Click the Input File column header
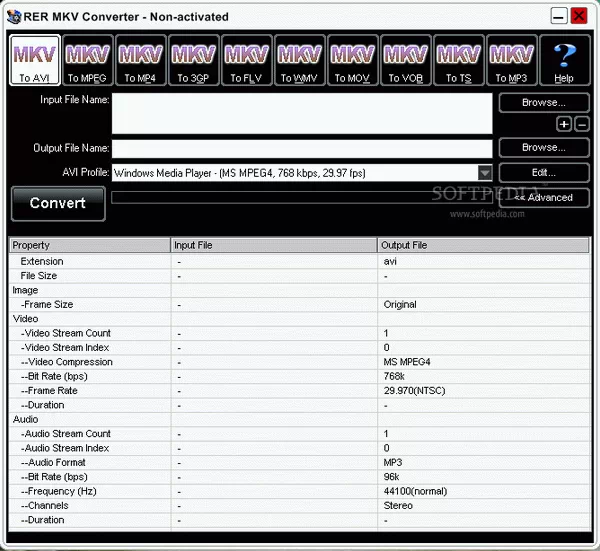 pos(274,245)
